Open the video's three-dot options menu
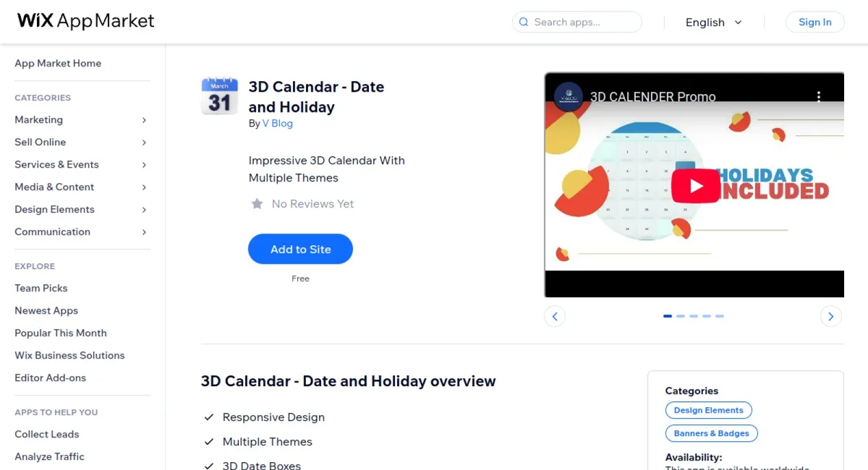The height and width of the screenshot is (470, 868). (820, 96)
